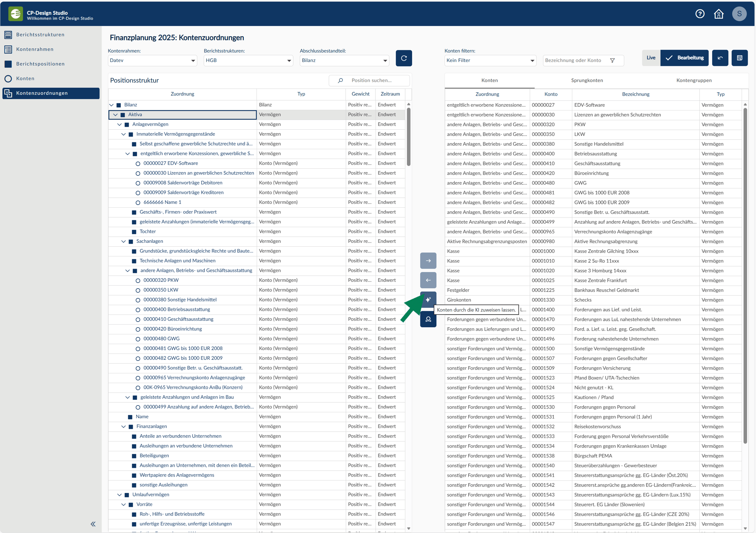This screenshot has height=533, width=756.
Task: Go to home via house icon
Action: click(719, 14)
